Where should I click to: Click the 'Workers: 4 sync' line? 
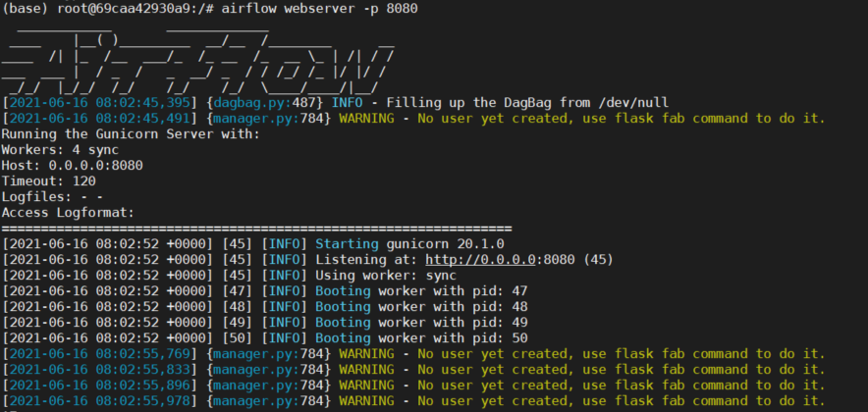click(x=60, y=150)
